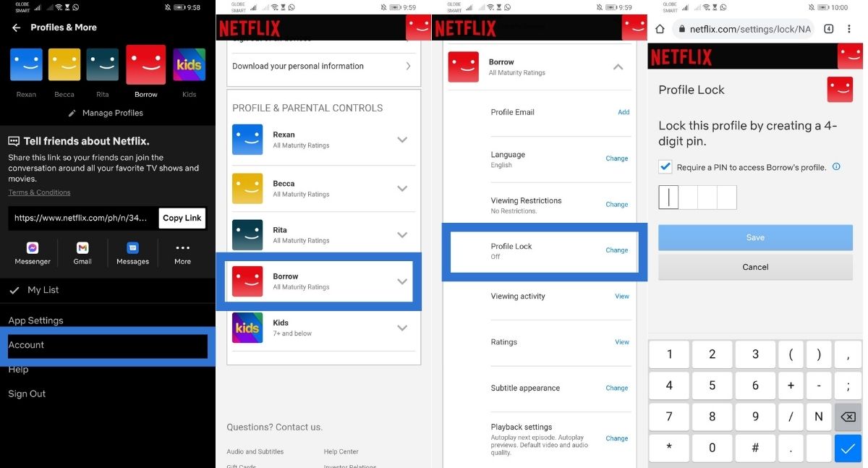868x468 pixels.
Task: Choose the Kids profile avatar
Action: pos(189,64)
